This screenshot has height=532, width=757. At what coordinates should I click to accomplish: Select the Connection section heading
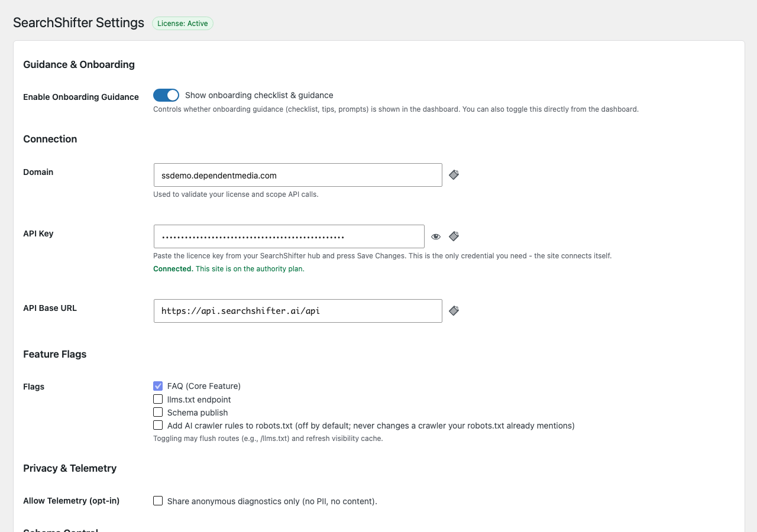coord(50,139)
